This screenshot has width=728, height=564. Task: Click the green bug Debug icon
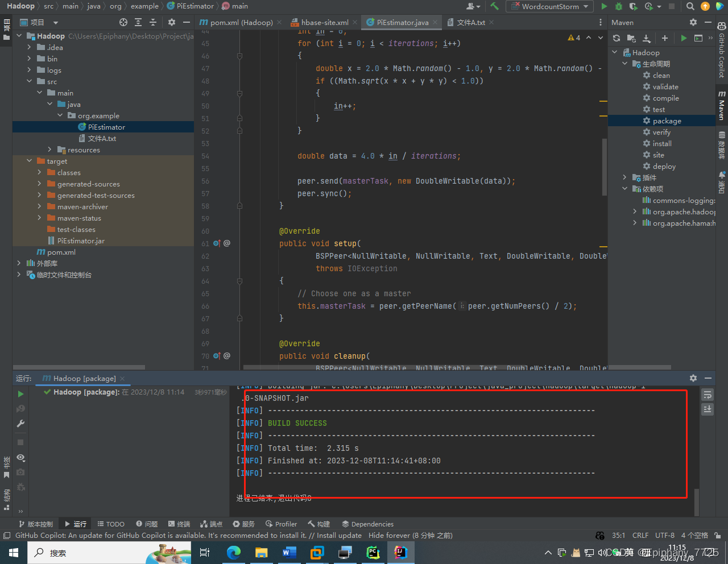pyautogui.click(x=619, y=6)
